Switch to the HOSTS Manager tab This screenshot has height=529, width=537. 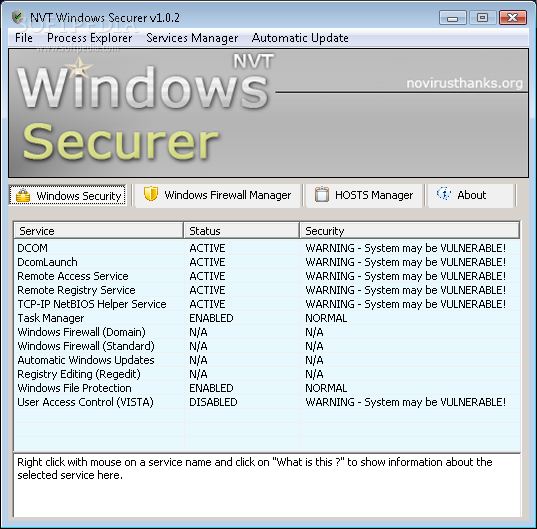tap(364, 195)
